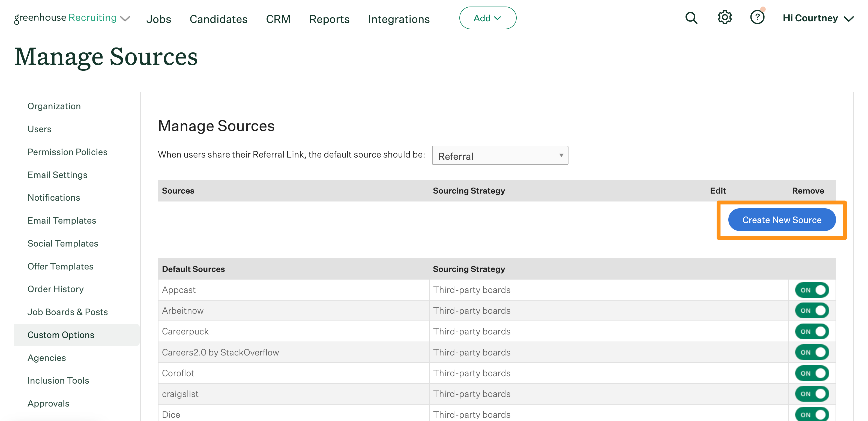Open the Configure gear icon

[725, 17]
